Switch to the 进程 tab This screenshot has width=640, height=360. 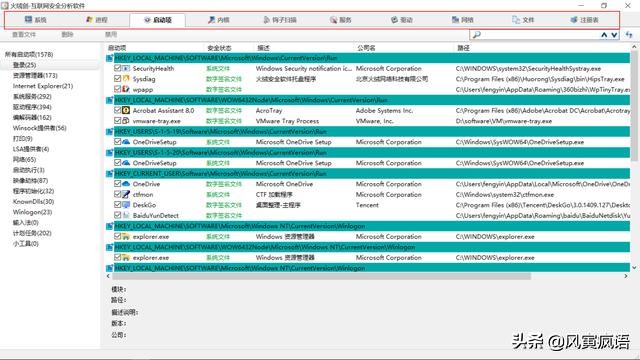pyautogui.click(x=97, y=20)
